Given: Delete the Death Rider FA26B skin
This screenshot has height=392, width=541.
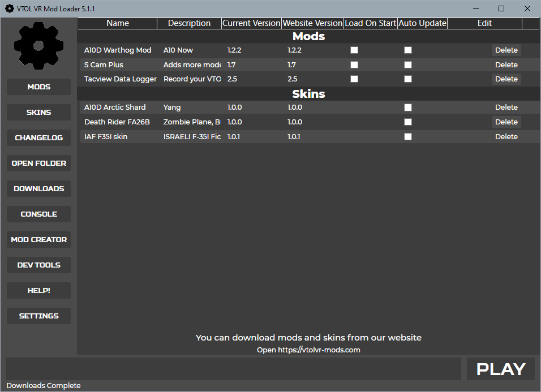Looking at the screenshot, I should point(506,122).
